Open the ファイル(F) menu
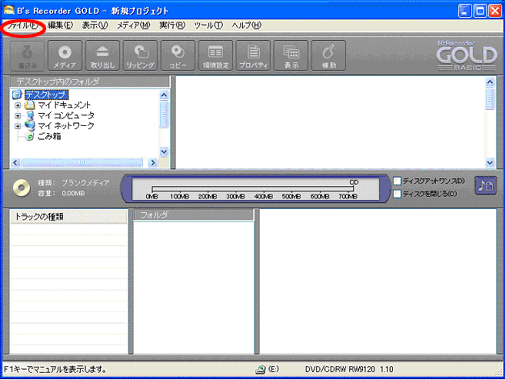Image resolution: width=505 pixels, height=380 pixels. (23, 26)
